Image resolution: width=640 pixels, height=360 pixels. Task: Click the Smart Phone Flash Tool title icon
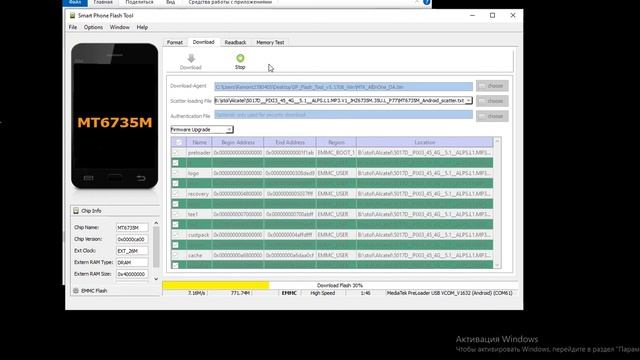[72, 16]
